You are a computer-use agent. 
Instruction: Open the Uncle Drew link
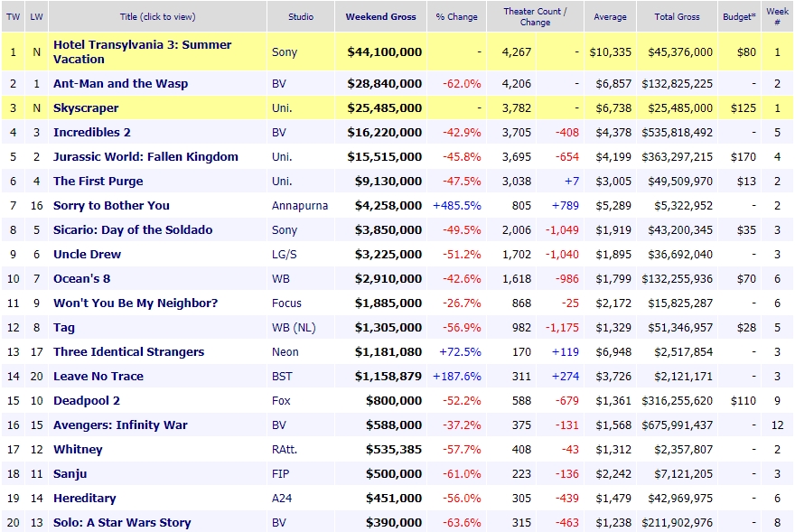[88, 254]
